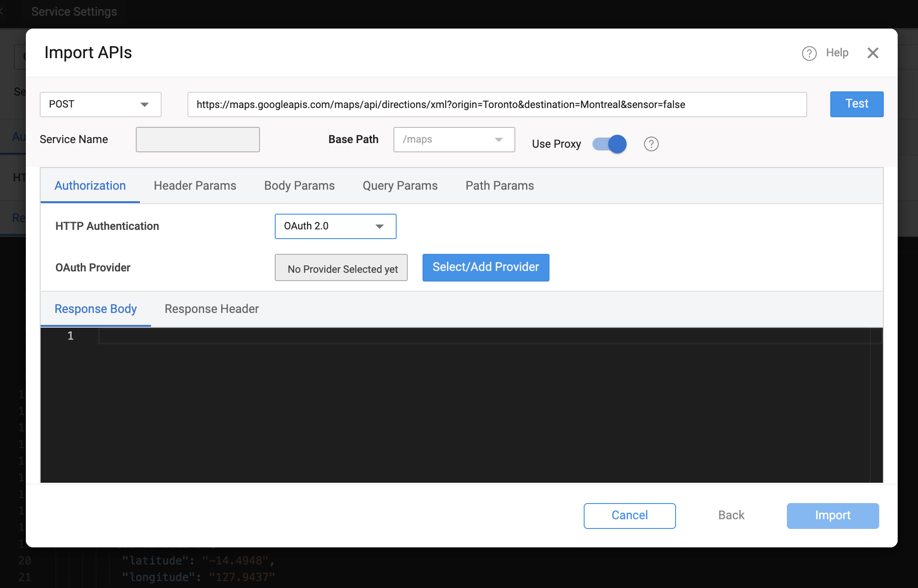Screen dimensions: 918x588
Task: Show the Response Header tab
Action: coord(211,309)
